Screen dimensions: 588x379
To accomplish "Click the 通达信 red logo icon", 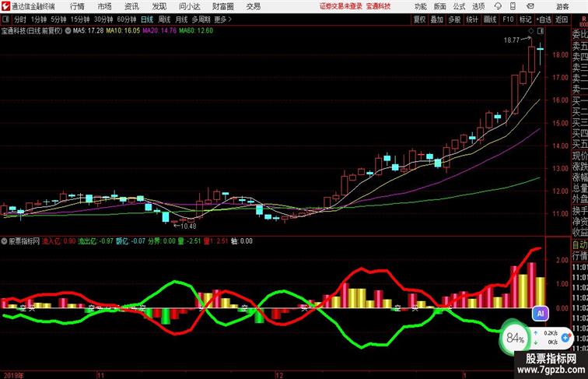I will point(5,6).
